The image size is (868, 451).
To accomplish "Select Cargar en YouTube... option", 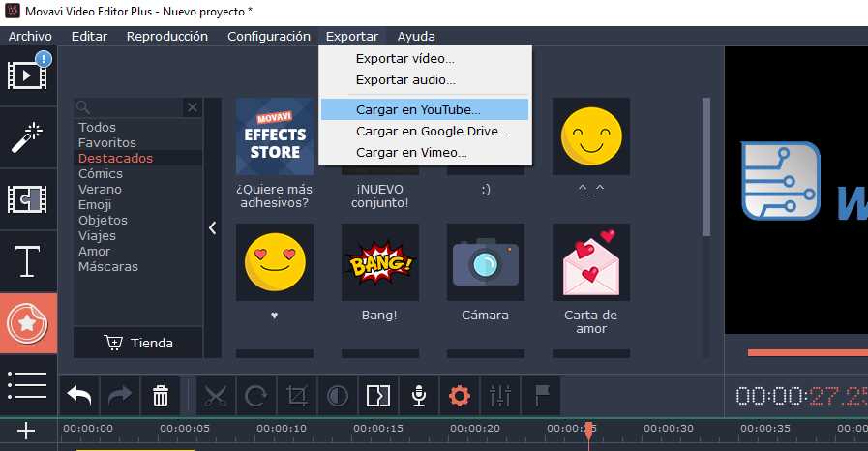I will pyautogui.click(x=425, y=109).
